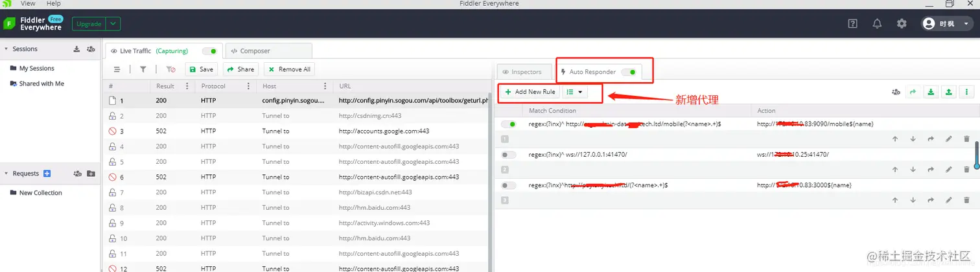
Task: Open user account dropdown 时枫
Action: (x=948, y=24)
